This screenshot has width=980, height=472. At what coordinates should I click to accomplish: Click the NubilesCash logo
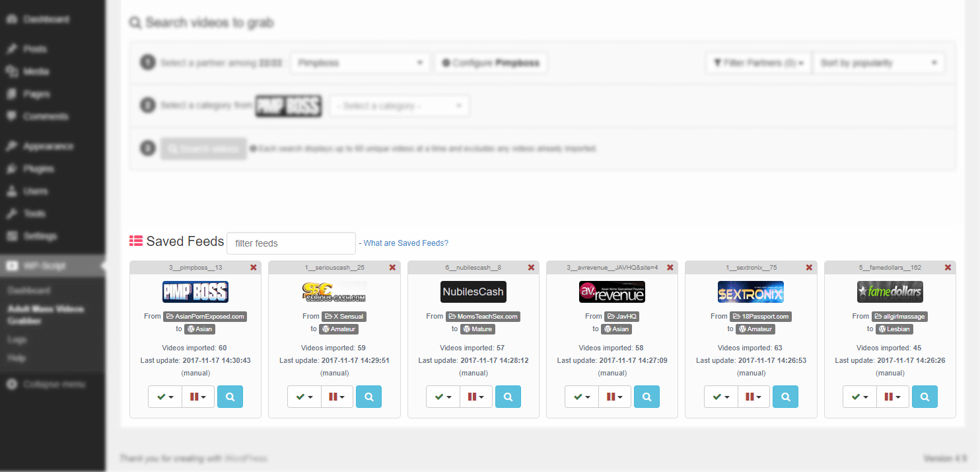[x=473, y=292]
